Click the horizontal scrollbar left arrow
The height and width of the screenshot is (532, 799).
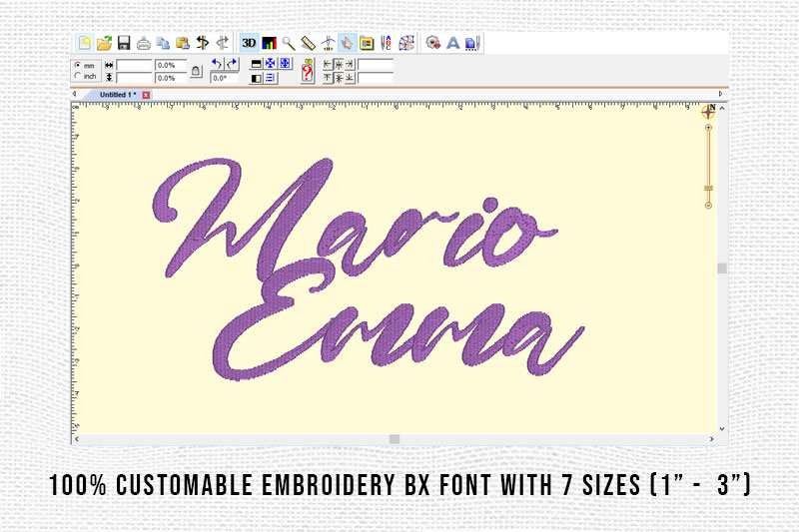pos(77,439)
